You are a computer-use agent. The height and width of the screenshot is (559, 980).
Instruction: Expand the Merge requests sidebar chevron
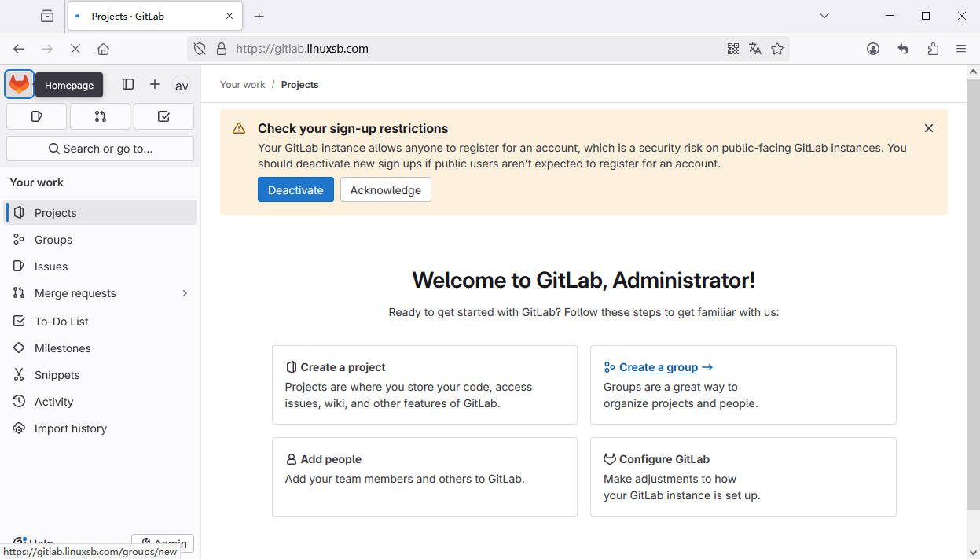pos(185,293)
